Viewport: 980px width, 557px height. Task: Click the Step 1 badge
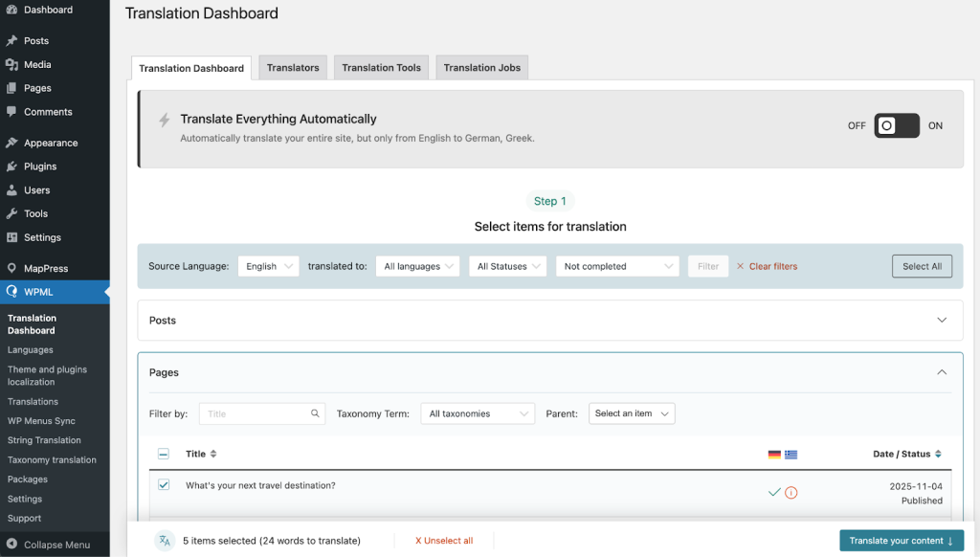[550, 201]
